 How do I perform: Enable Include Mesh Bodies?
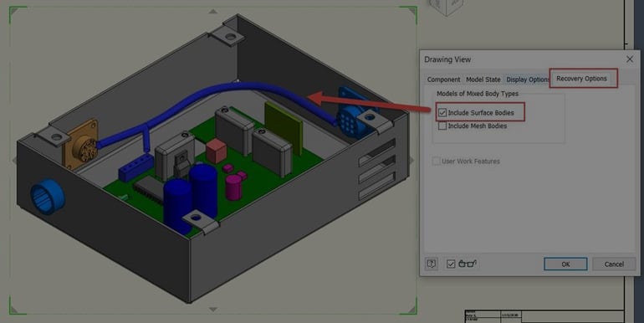click(x=442, y=126)
